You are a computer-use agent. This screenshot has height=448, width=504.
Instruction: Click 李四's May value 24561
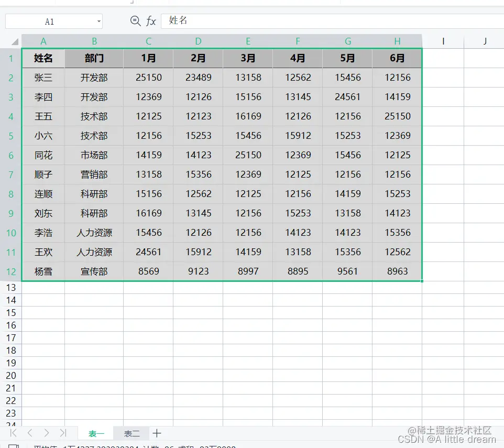pyautogui.click(x=347, y=97)
